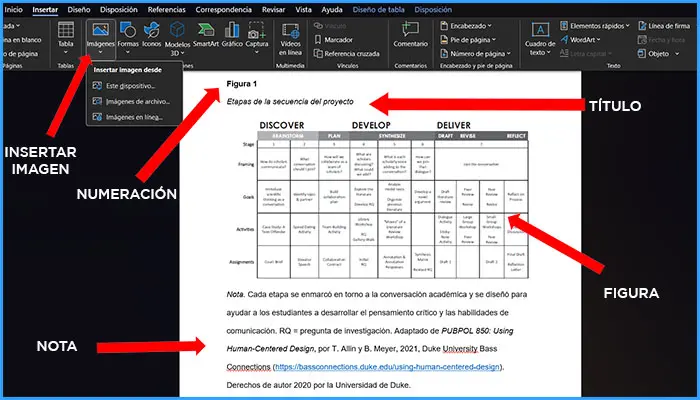Viewport: 700px width, 400px height.
Task: Add a Marcador bookmark
Action: point(333,40)
